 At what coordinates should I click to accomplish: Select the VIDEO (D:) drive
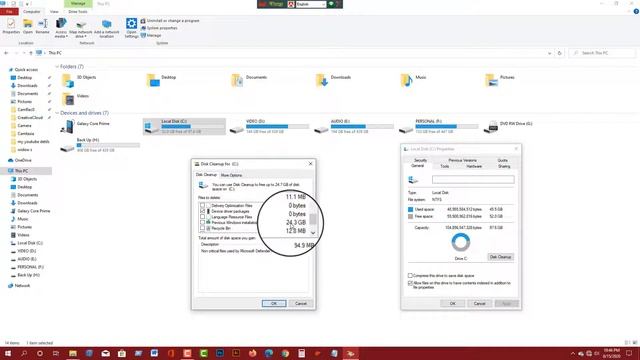269,127
